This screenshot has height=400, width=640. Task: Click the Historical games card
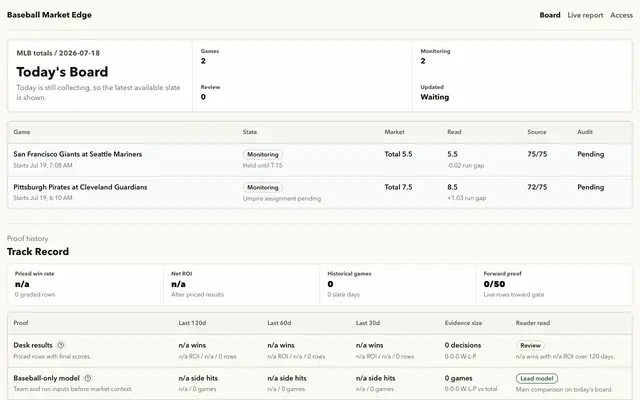tap(398, 284)
